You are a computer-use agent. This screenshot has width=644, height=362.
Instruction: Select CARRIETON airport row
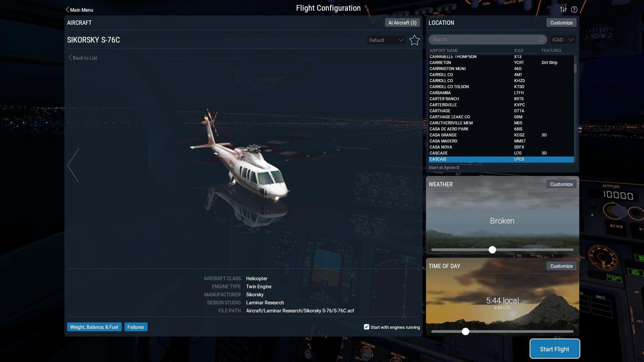click(x=501, y=62)
